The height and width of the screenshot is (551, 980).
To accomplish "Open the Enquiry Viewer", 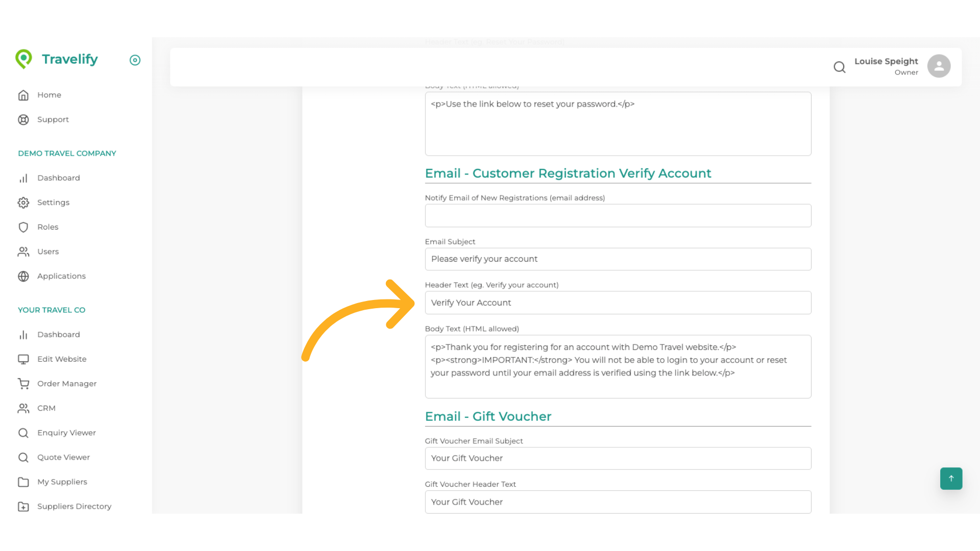I will (66, 433).
